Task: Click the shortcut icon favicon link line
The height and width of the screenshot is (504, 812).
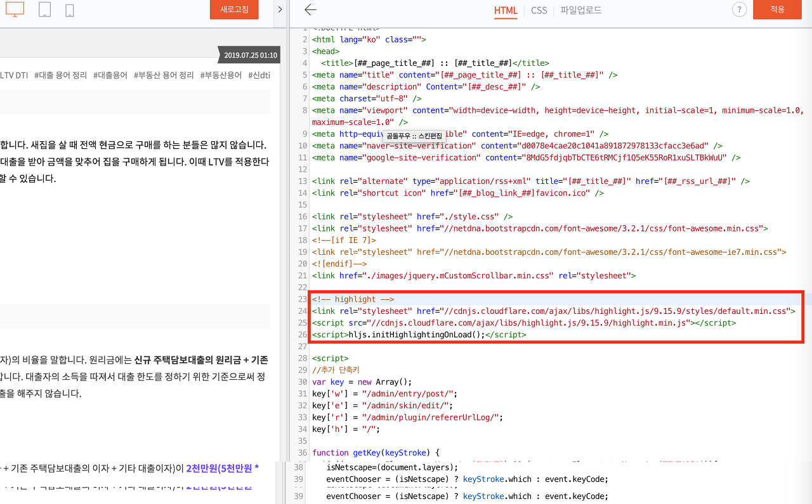Action: coord(457,193)
